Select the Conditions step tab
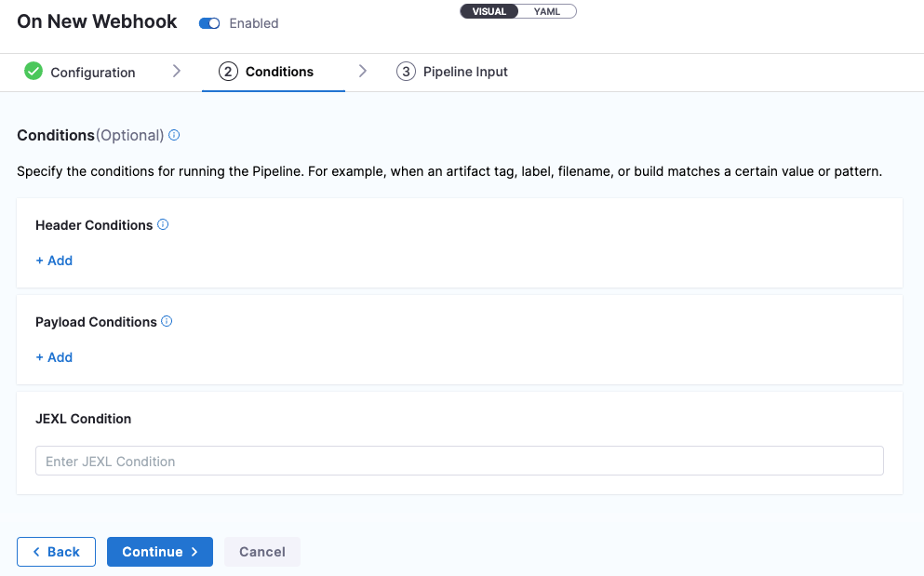 279,72
